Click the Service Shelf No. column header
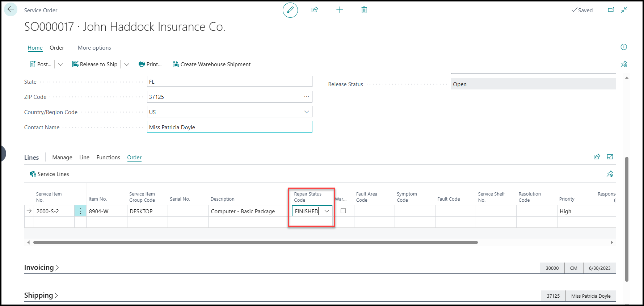Viewport: 644px width, 306px height. point(491,197)
